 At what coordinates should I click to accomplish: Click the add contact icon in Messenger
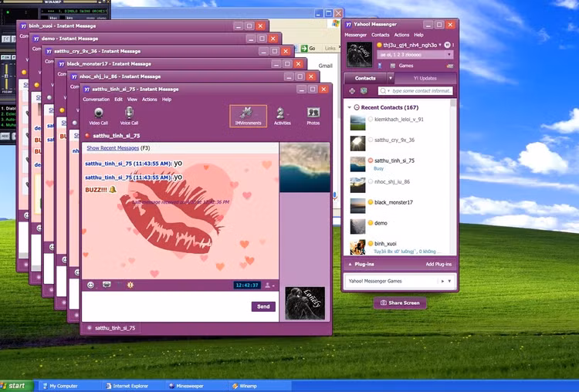coord(353,91)
